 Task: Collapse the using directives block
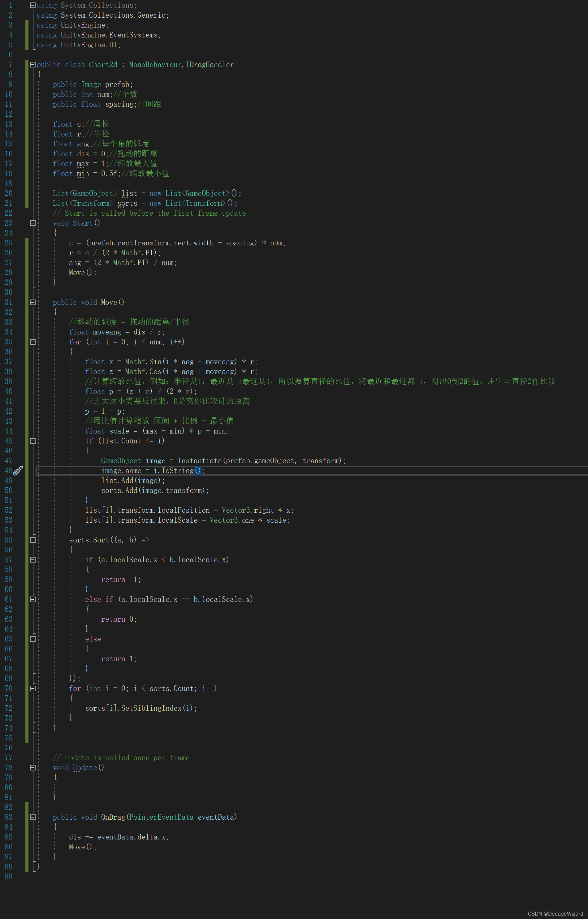(33, 5)
